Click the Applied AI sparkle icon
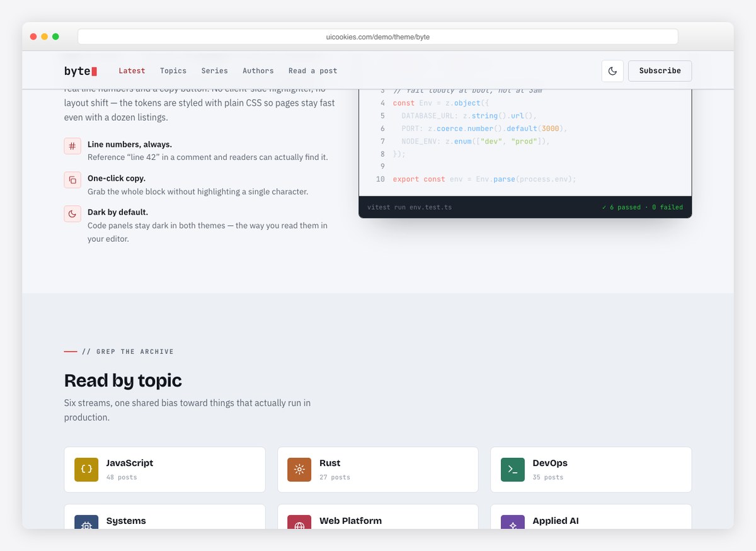This screenshot has width=756, height=551. [513, 523]
